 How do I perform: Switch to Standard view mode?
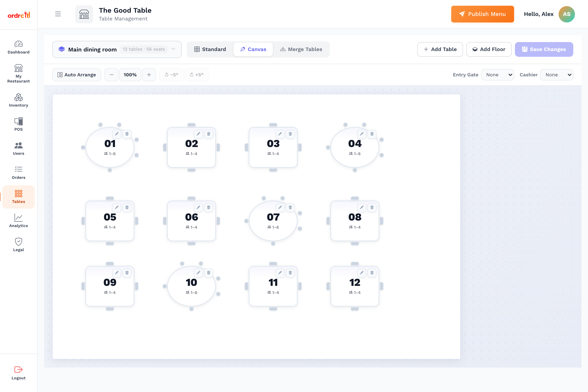point(210,49)
